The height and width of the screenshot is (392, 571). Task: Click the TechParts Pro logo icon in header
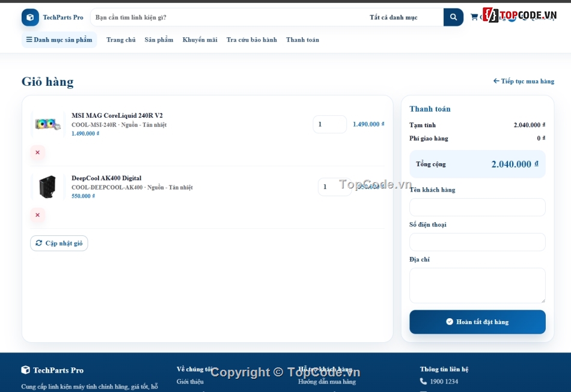(x=30, y=17)
